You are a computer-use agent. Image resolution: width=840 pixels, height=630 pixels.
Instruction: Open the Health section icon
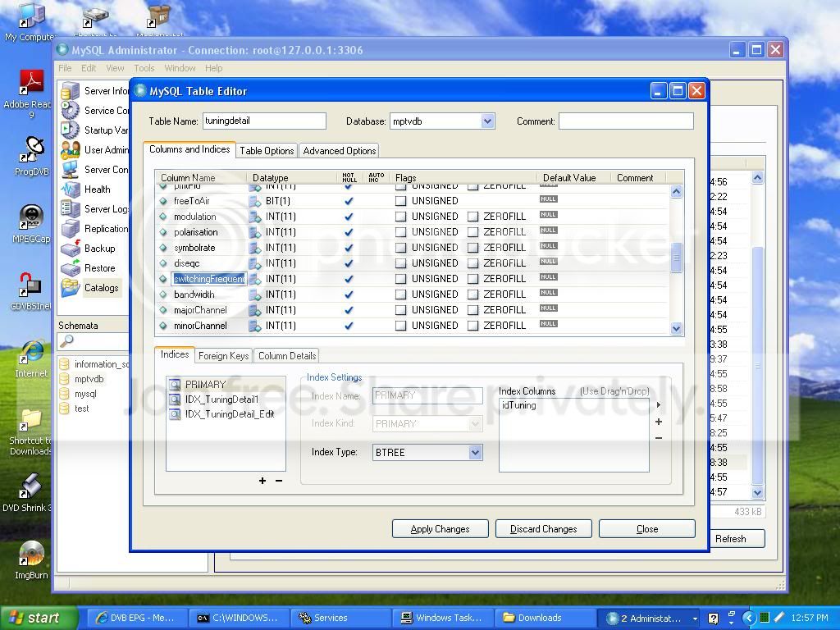click(71, 189)
